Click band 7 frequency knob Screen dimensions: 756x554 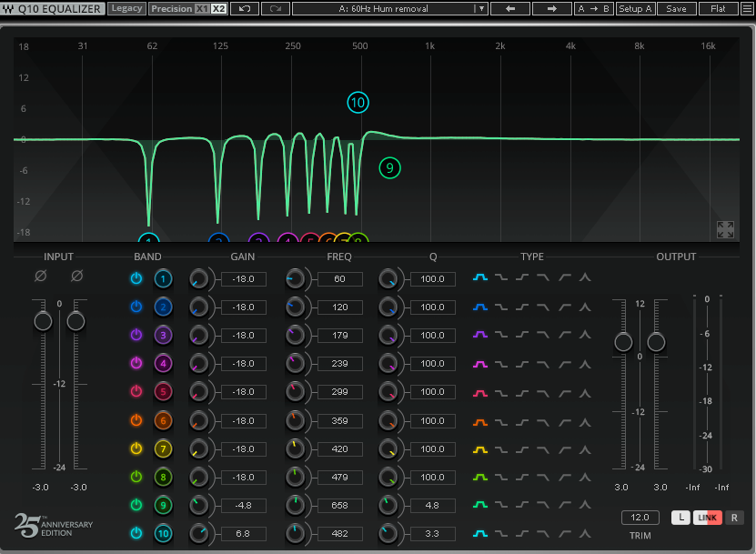295,449
